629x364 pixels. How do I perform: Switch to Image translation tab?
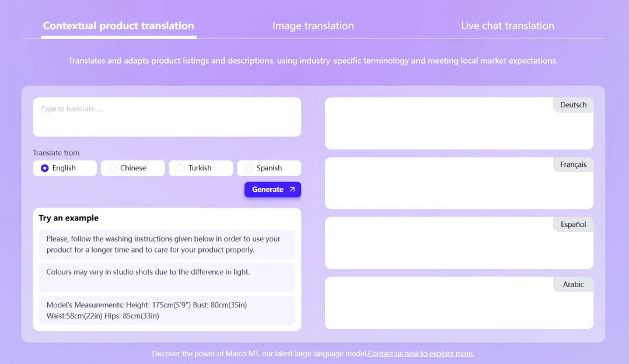coord(313,26)
